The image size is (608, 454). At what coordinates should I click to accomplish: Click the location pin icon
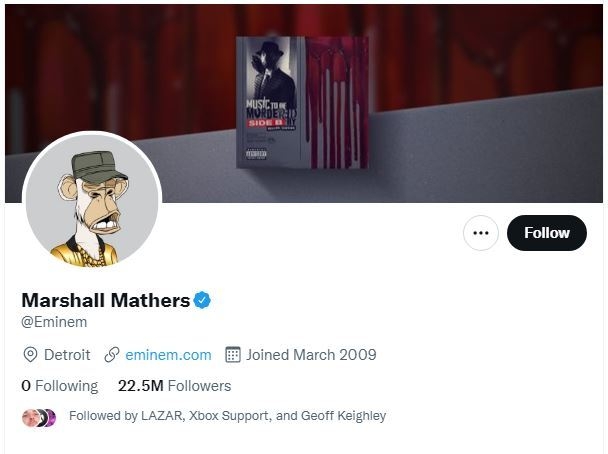pyautogui.click(x=30, y=355)
